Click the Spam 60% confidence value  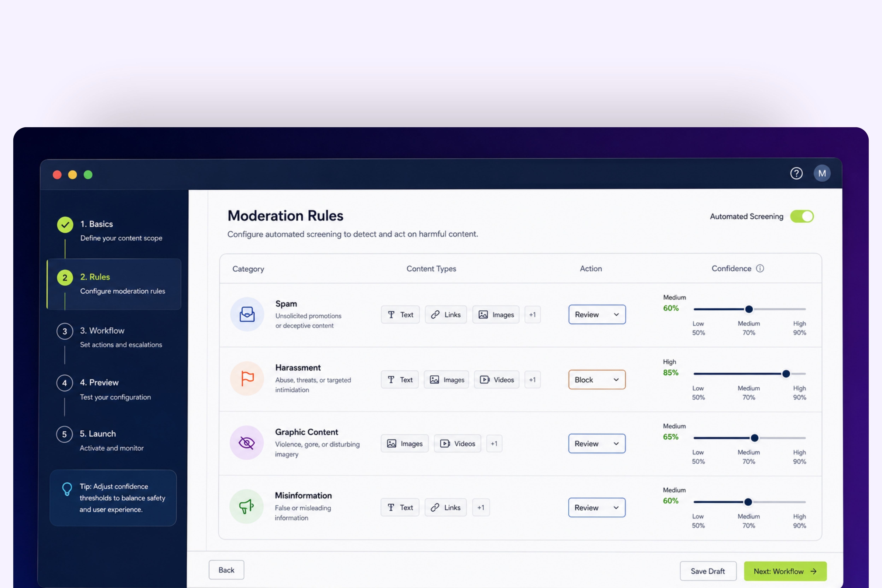point(671,308)
